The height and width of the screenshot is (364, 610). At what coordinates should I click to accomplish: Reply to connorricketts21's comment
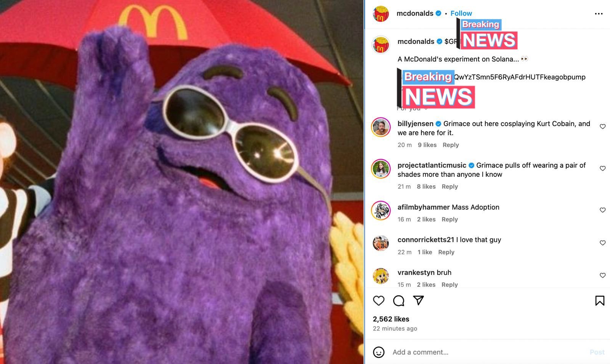(446, 252)
